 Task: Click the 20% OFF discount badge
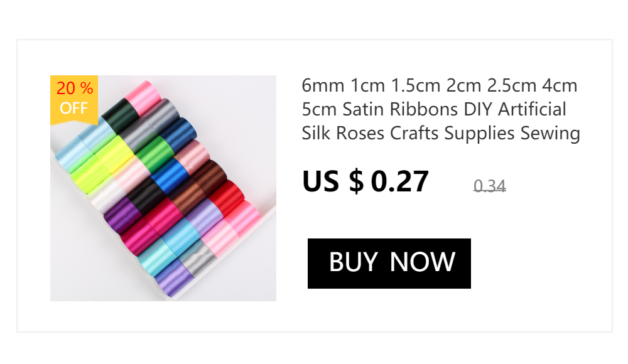74,99
